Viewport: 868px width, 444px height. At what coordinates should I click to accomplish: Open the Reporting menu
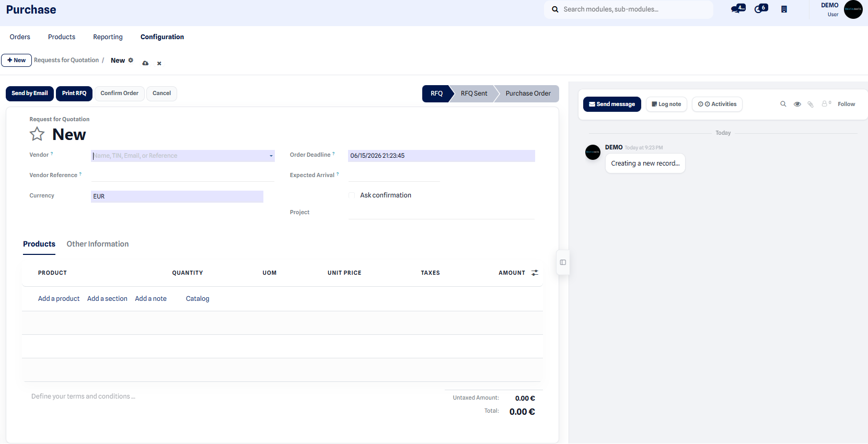tap(108, 37)
